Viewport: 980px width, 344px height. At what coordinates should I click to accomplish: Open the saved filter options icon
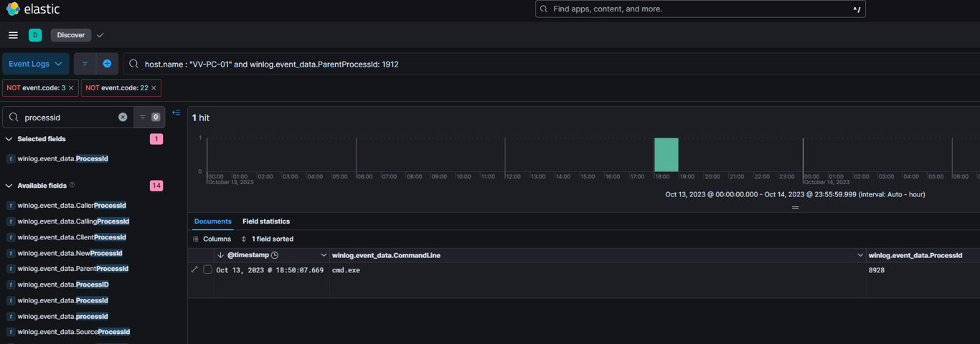tap(85, 64)
